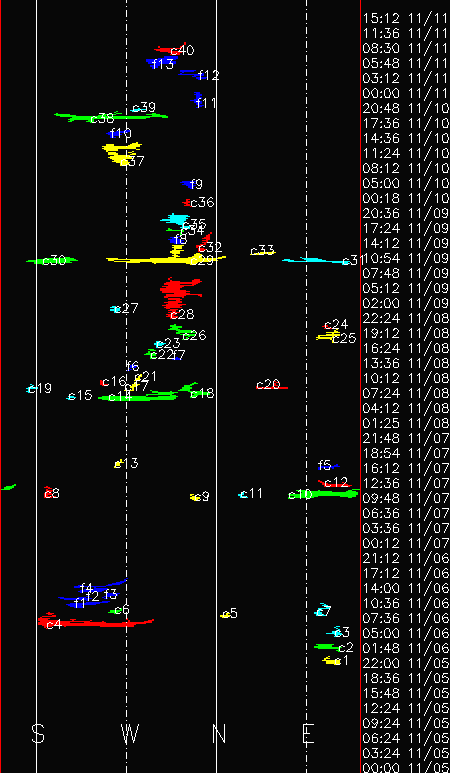450x773 pixels.
Task: Select the green c30 event marker
Action: point(52,260)
